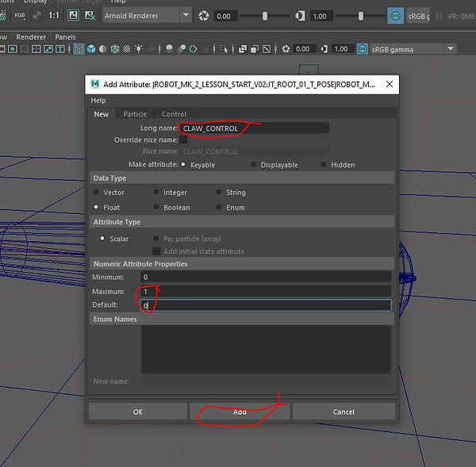Open the Help menu in Add Attribute dialog

(x=98, y=101)
